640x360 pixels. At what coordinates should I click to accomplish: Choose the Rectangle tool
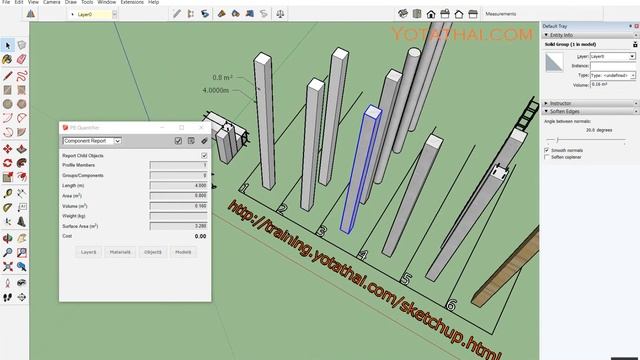tap(7, 90)
